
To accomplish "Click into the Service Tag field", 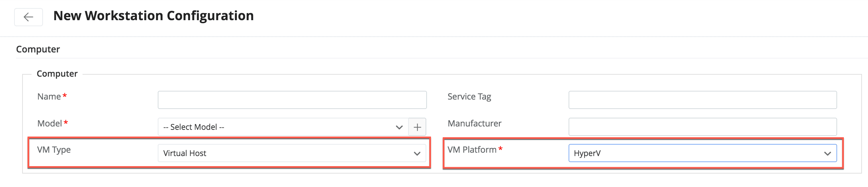I will click(702, 100).
